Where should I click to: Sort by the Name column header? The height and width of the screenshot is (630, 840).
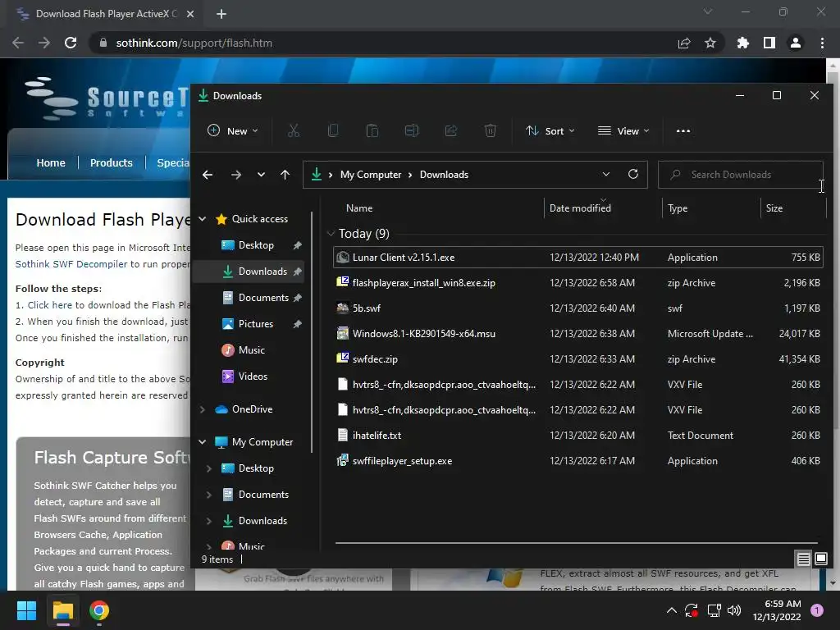click(x=359, y=208)
